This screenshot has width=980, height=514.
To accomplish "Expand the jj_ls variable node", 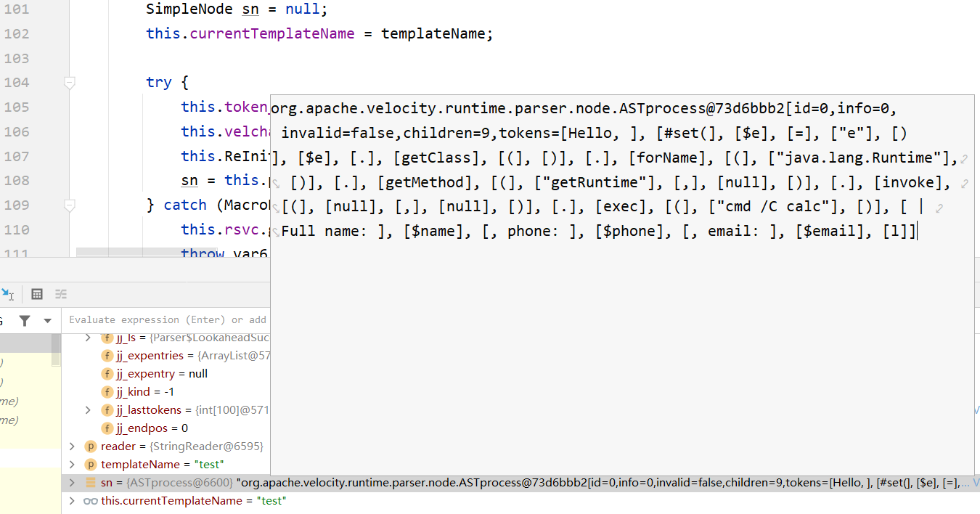I will pos(88,338).
